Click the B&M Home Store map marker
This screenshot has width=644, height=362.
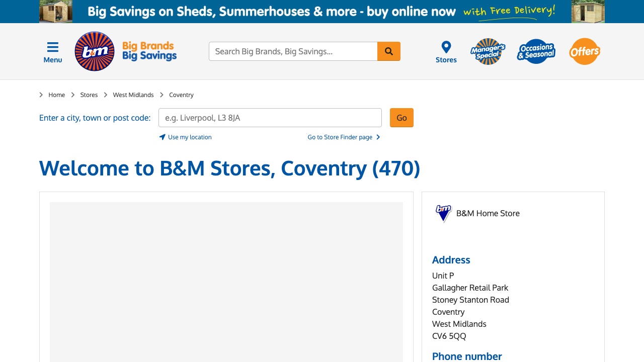pos(442,213)
